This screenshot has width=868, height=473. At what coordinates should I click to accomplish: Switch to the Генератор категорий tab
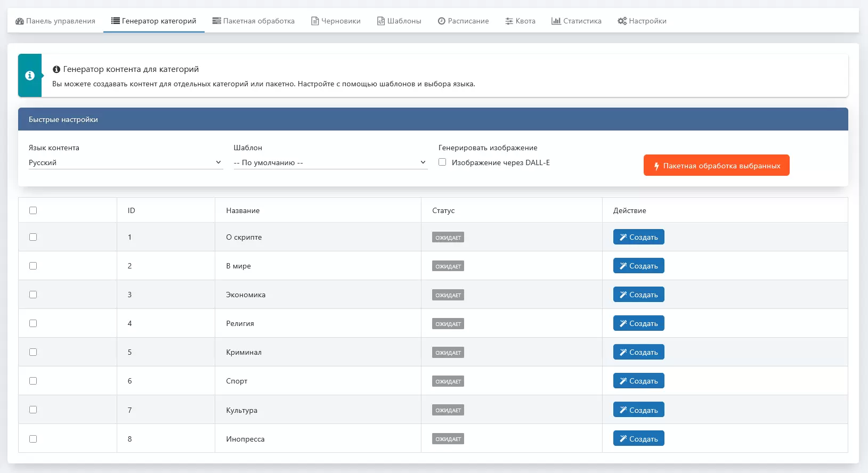click(x=153, y=21)
